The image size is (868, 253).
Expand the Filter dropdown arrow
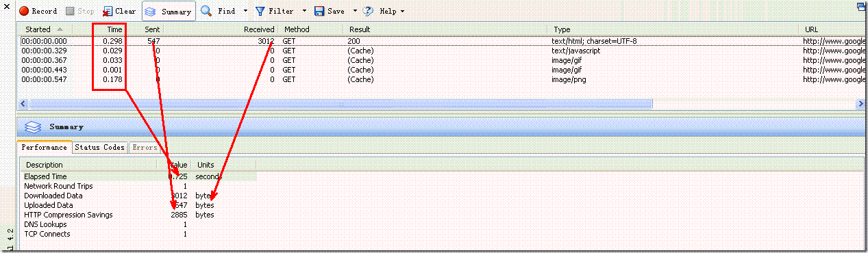pos(304,12)
